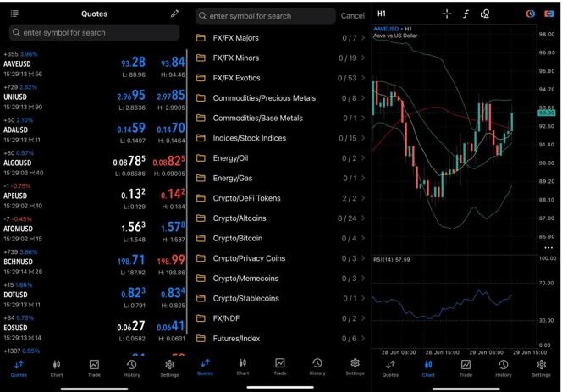Expand FX/FX Exotics chevron
Screen dimensions: 562x392
(x=363, y=78)
